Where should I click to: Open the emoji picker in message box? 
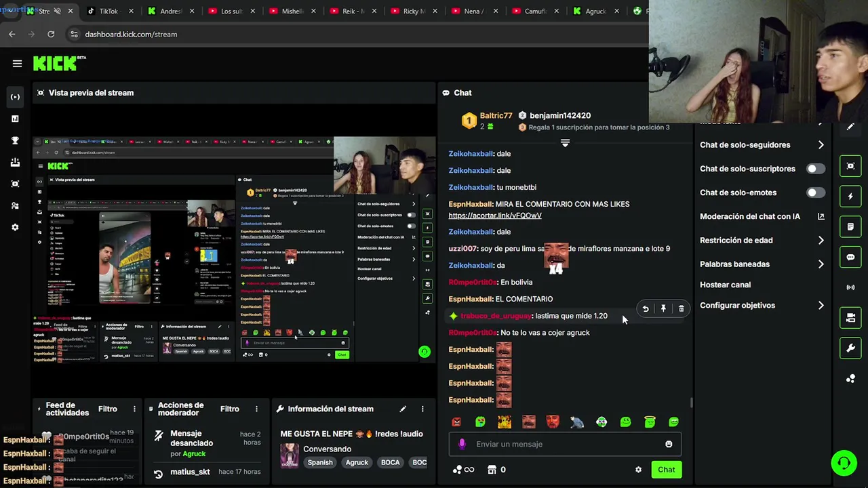pyautogui.click(x=669, y=444)
